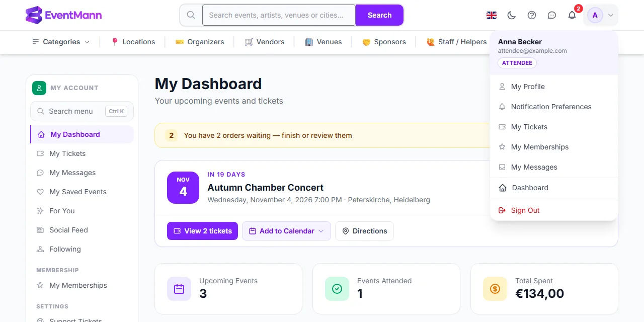Click the person icon beside My Profile
Viewport: 644px width, 322px height.
(502, 87)
